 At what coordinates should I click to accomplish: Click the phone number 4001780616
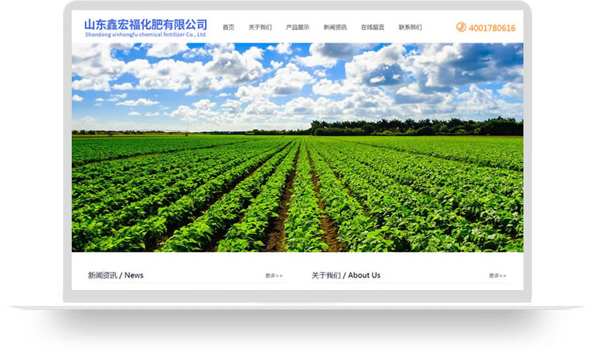(492, 28)
